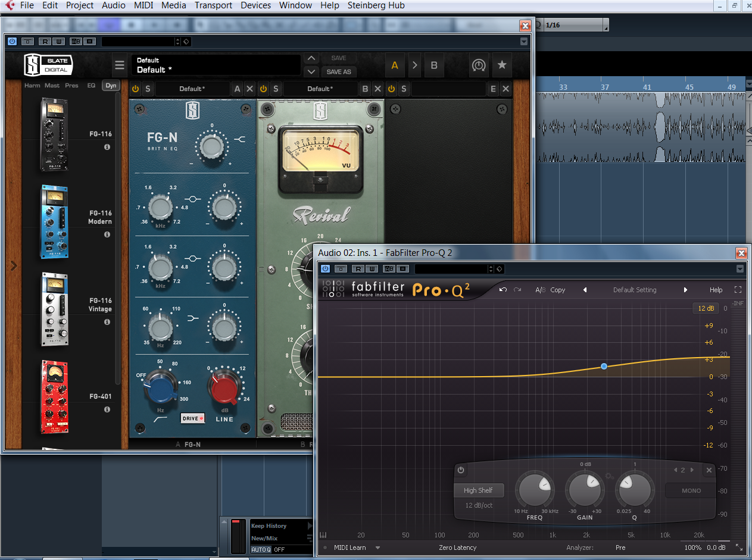This screenshot has height=560, width=752.
Task: Open the Slate Digital meter dial icon
Action: point(478,65)
